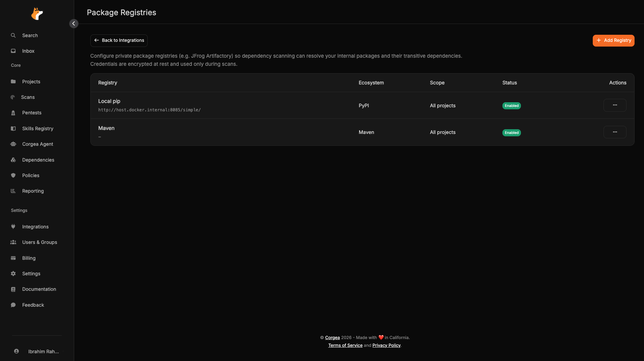Open the actions menu for the Maven registry
The image size is (644, 361).
[x=615, y=132]
